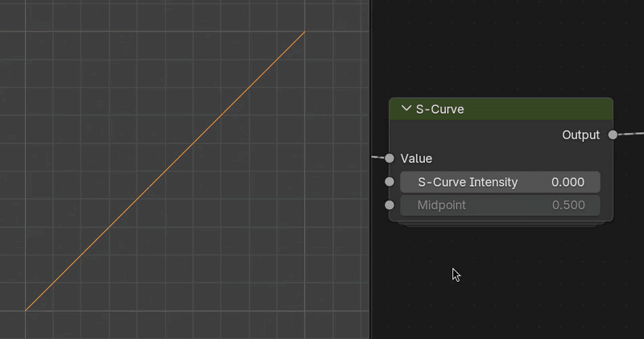Click the Midpoint input socket
Screen dimensions: 644x339
(x=390, y=205)
